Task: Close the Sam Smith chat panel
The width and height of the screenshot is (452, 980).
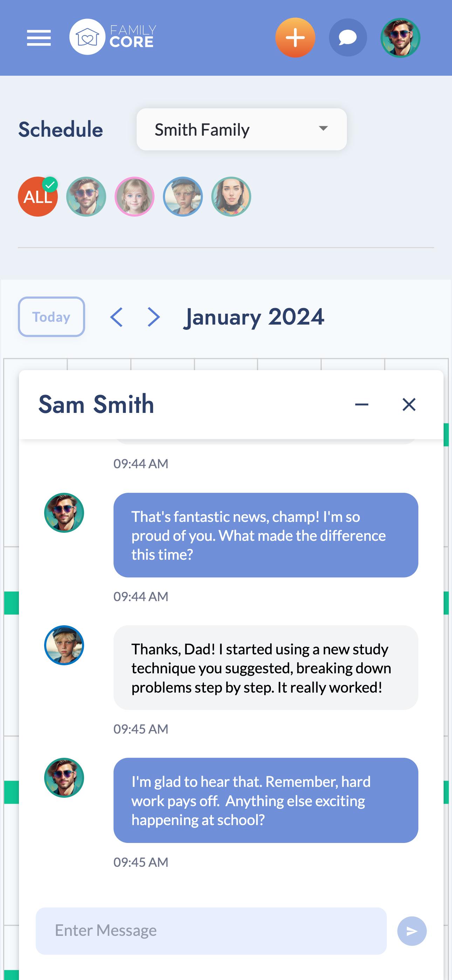Action: click(x=409, y=404)
